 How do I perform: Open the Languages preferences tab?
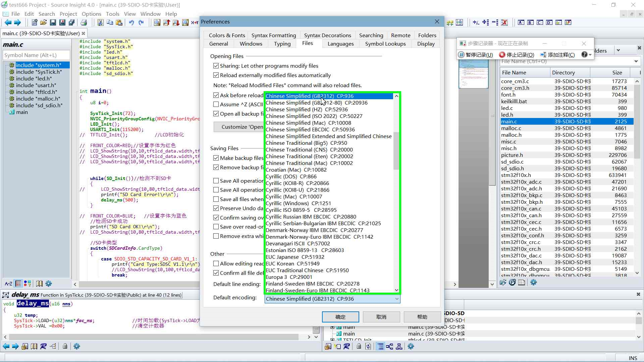pos(340,44)
